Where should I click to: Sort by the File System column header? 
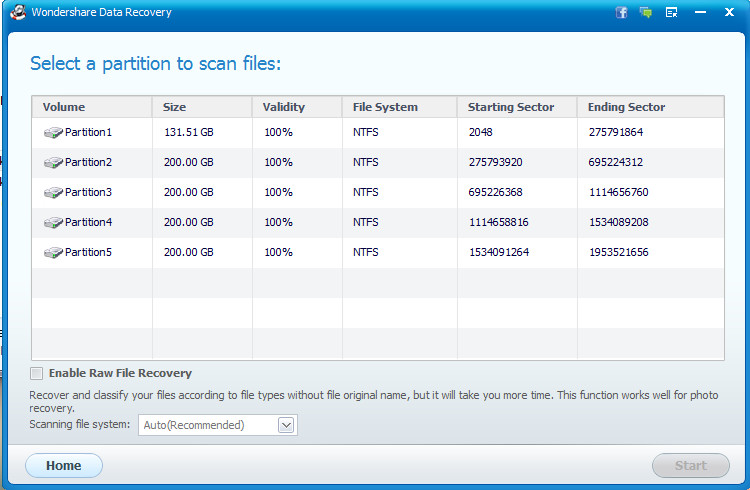pos(399,107)
